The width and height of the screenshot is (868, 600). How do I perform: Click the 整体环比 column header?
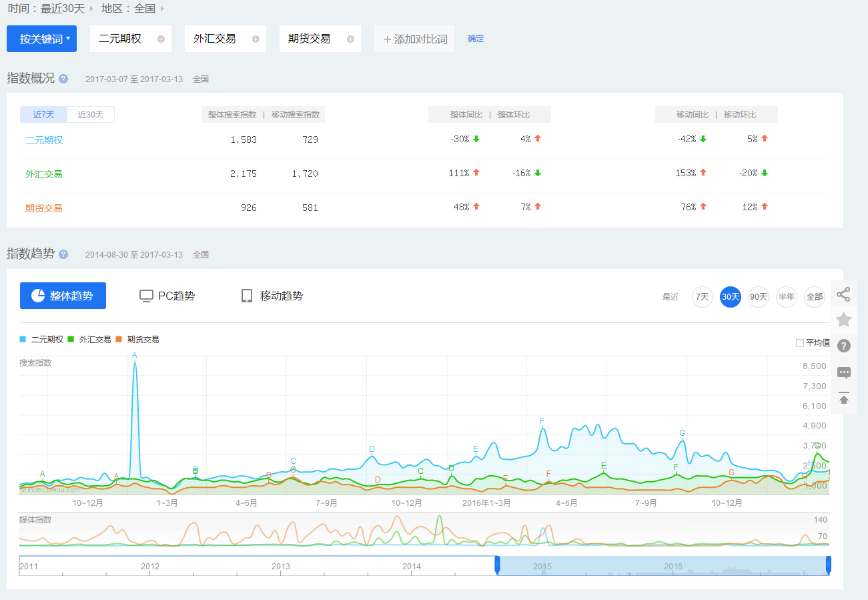[514, 115]
